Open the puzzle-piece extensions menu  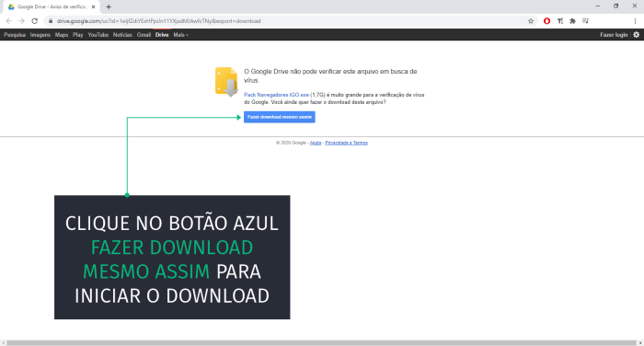click(x=572, y=21)
